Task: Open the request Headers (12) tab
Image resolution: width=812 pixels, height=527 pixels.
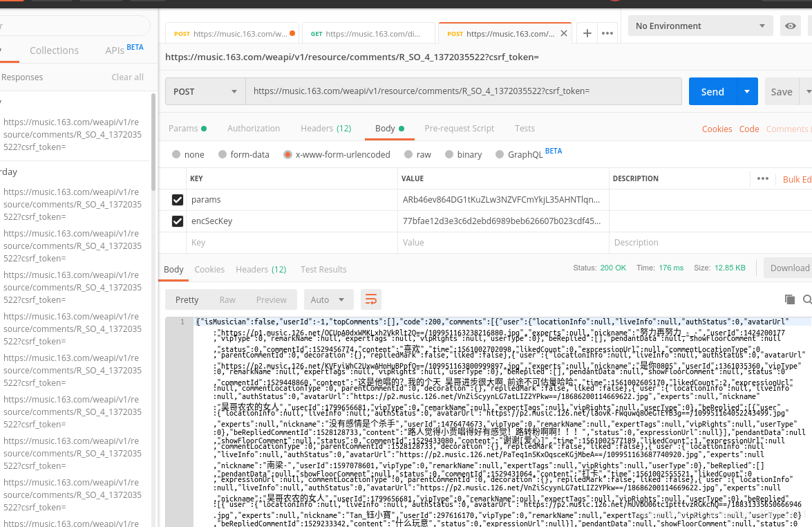Action: [x=325, y=129]
